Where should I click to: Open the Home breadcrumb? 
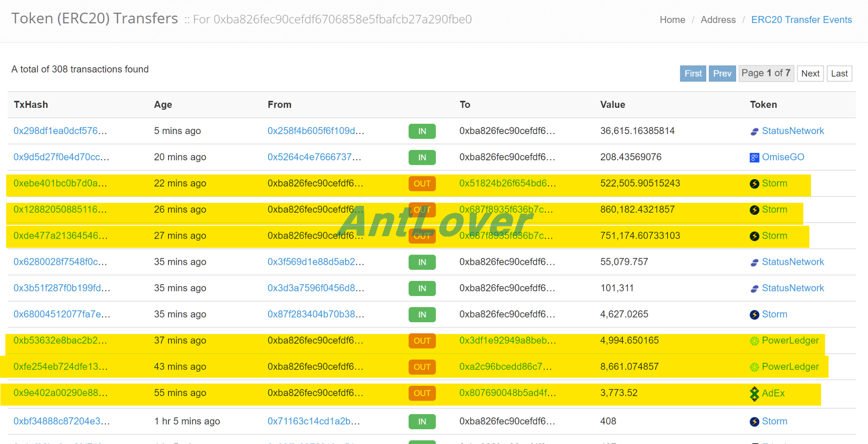(672, 20)
